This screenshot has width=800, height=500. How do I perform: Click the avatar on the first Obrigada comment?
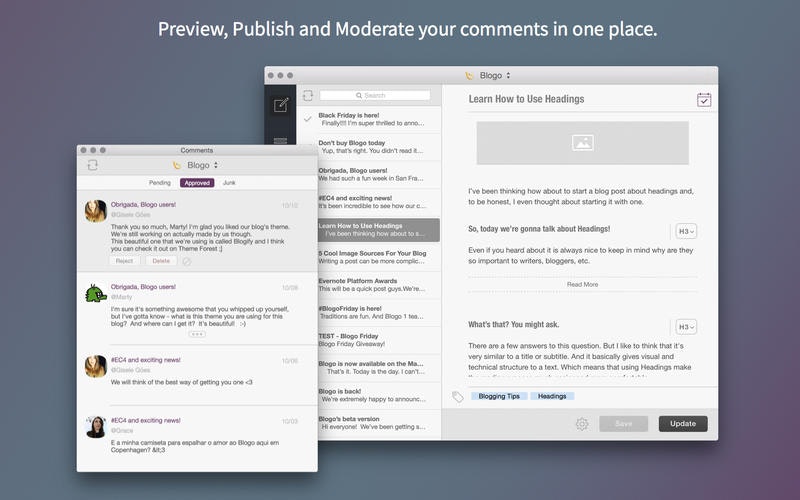95,211
